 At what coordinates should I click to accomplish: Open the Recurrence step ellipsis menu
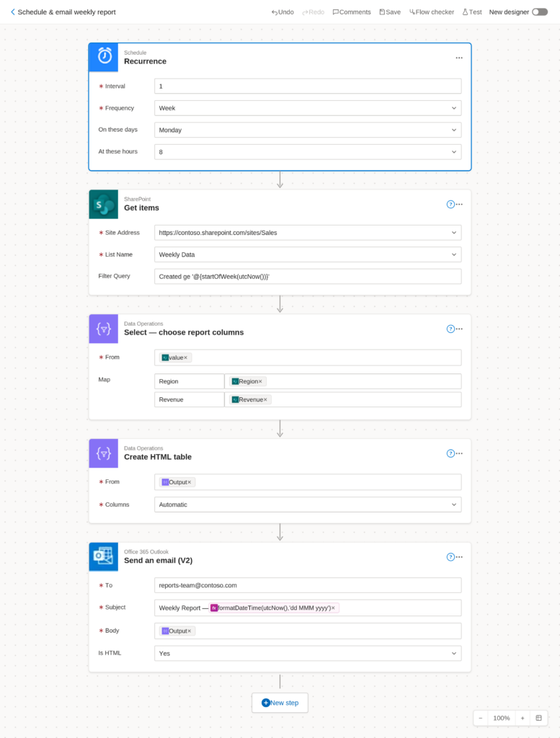pyautogui.click(x=459, y=58)
